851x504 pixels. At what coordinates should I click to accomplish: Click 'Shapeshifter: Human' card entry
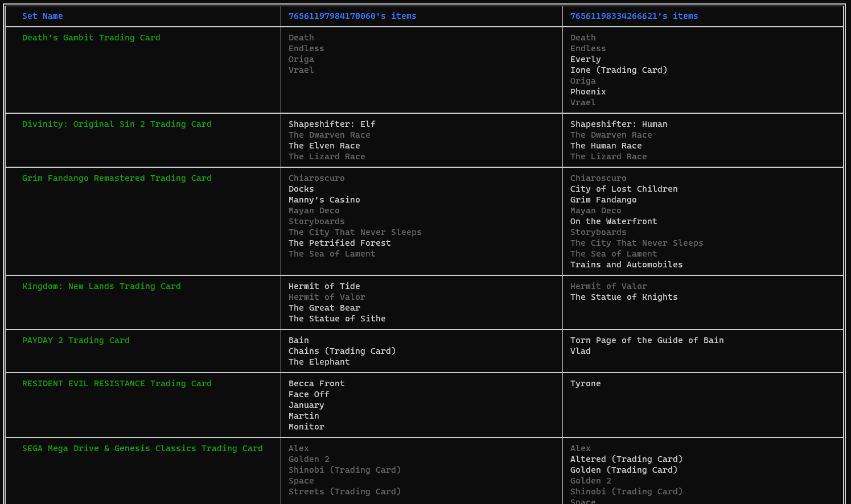coord(619,124)
